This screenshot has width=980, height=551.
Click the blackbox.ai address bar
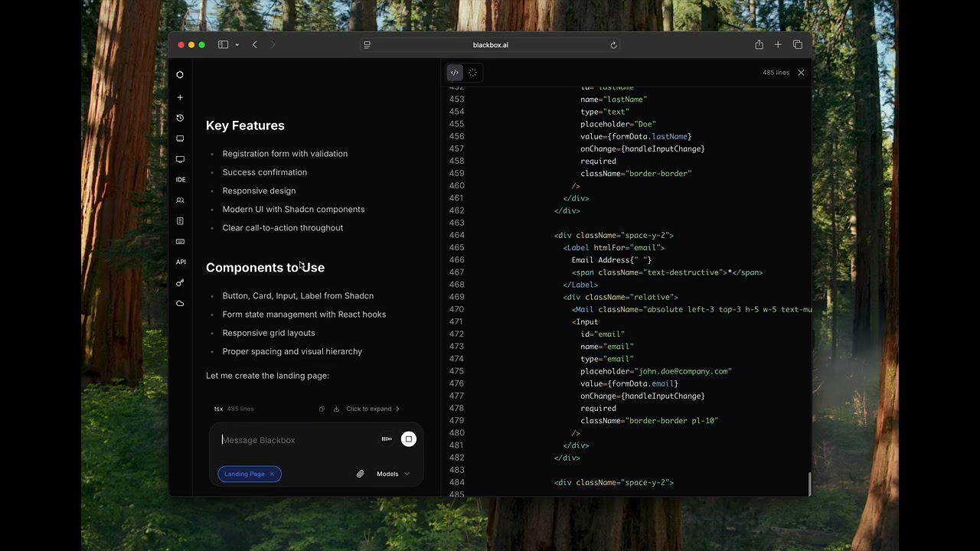tap(491, 45)
